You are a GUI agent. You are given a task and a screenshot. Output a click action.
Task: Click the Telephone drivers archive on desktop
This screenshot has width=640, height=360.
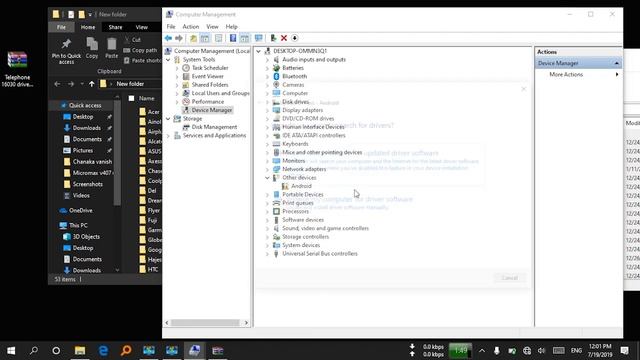(x=17, y=69)
